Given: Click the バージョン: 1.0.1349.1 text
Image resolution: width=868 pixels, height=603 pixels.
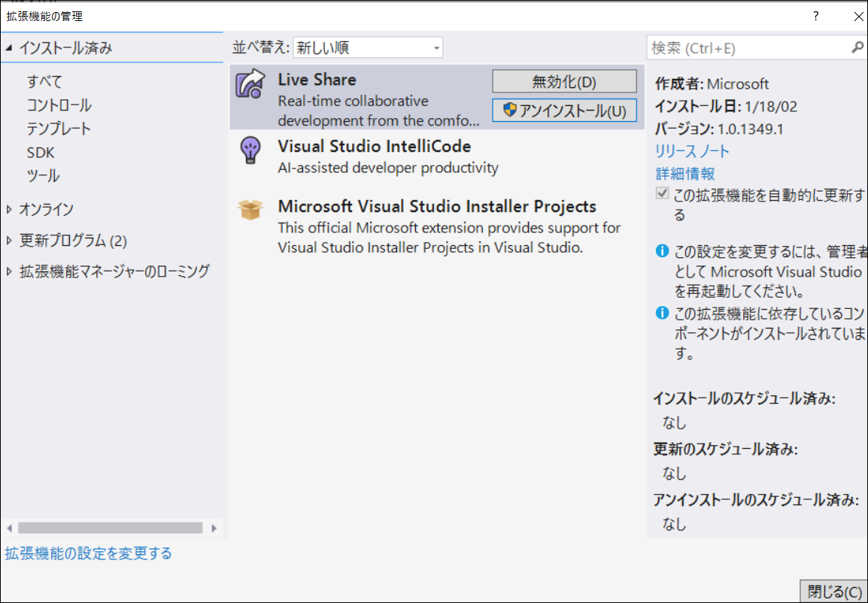Looking at the screenshot, I should [719, 129].
